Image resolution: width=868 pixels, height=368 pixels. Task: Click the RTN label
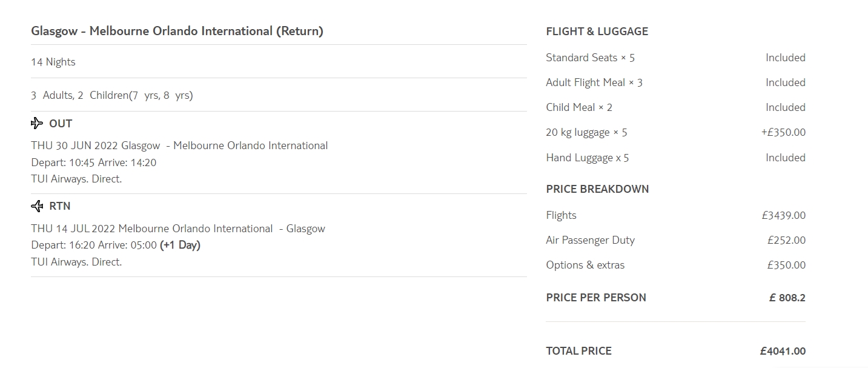coord(60,206)
